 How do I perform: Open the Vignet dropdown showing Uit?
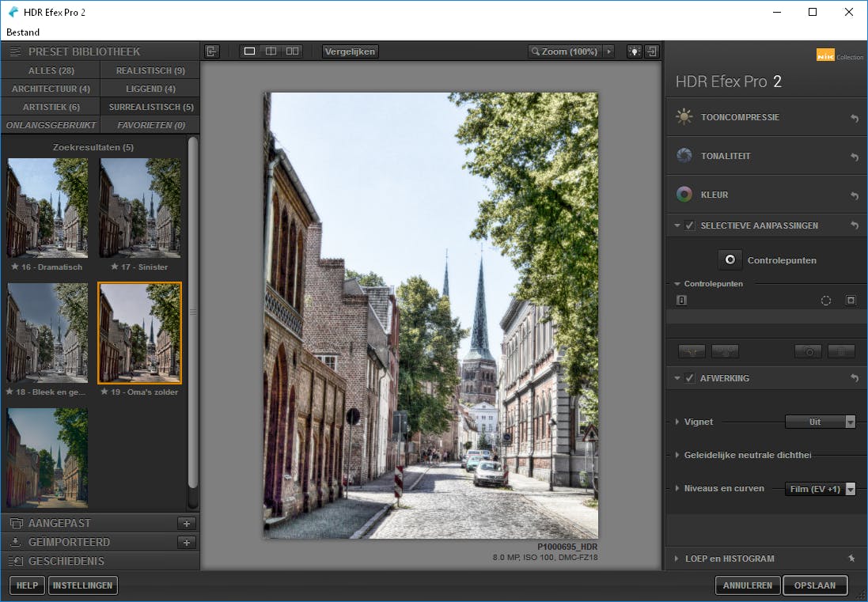pyautogui.click(x=821, y=422)
